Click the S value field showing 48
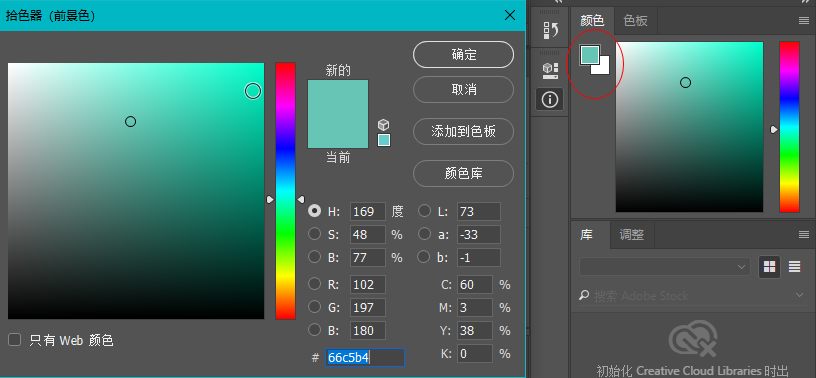The width and height of the screenshot is (816, 378). (x=368, y=235)
